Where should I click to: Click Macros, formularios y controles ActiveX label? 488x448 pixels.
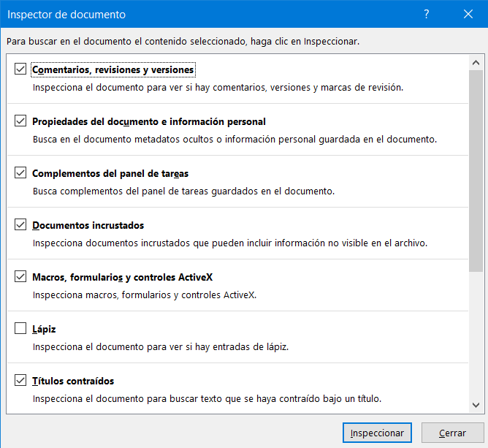coord(123,278)
